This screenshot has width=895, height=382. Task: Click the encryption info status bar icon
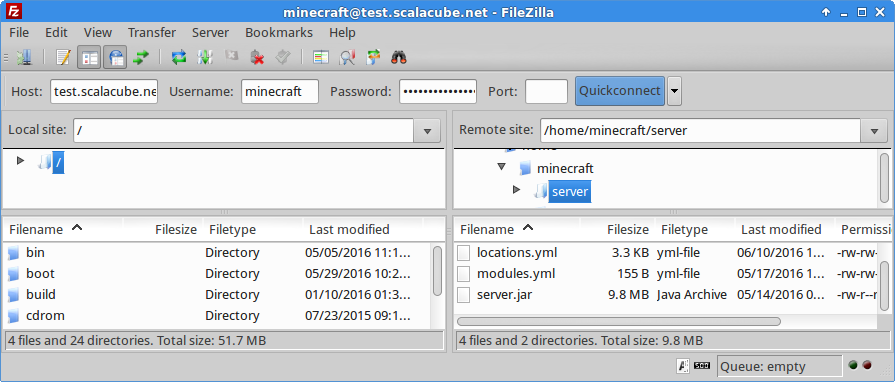(x=682, y=365)
